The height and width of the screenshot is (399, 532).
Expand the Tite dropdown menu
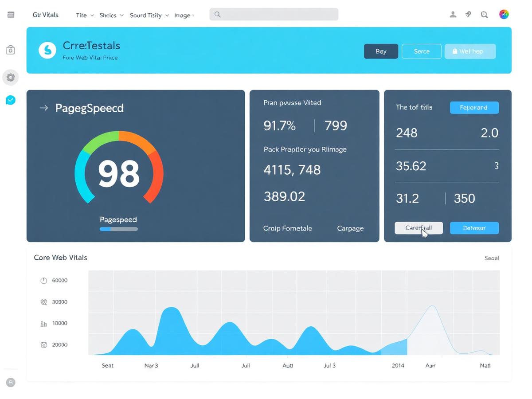(85, 15)
